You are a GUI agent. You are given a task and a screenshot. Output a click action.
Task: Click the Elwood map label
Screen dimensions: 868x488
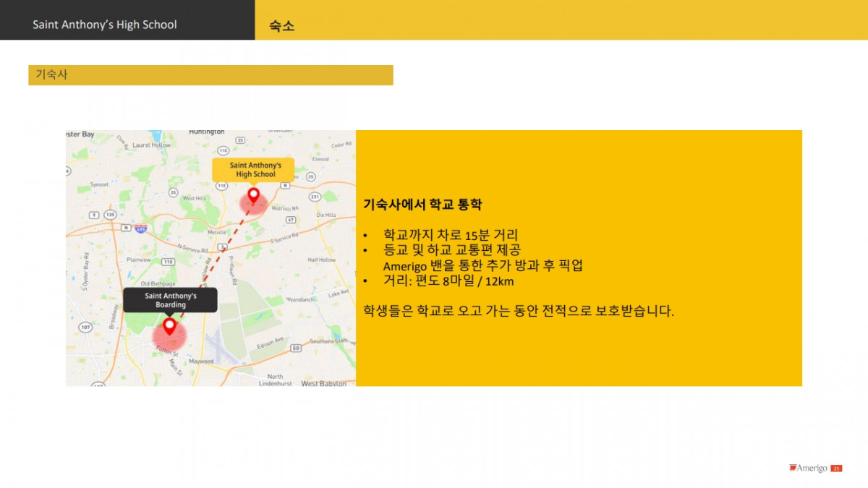click(320, 159)
